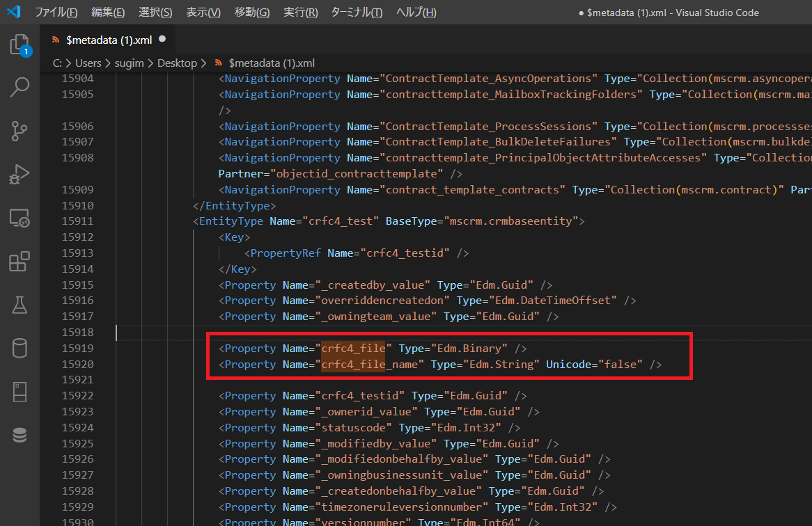Click the cylinder database icon in activity bar
812x526 pixels.
pos(19,348)
